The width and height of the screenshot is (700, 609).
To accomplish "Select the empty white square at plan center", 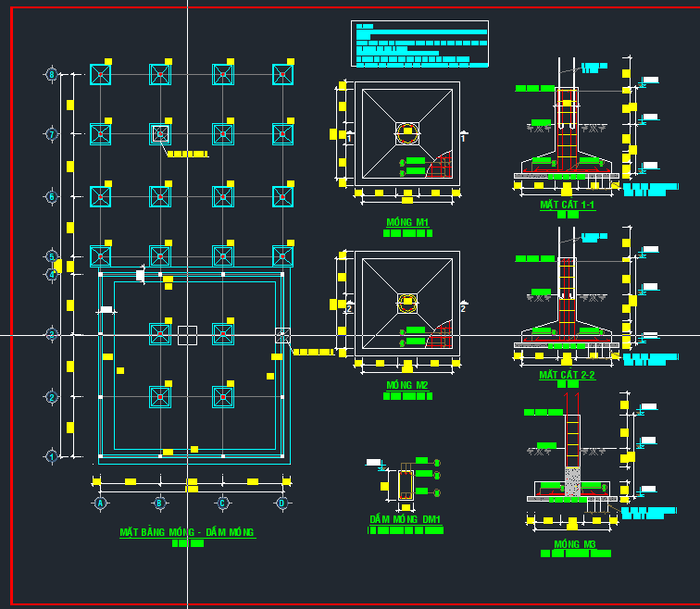I will click(188, 334).
